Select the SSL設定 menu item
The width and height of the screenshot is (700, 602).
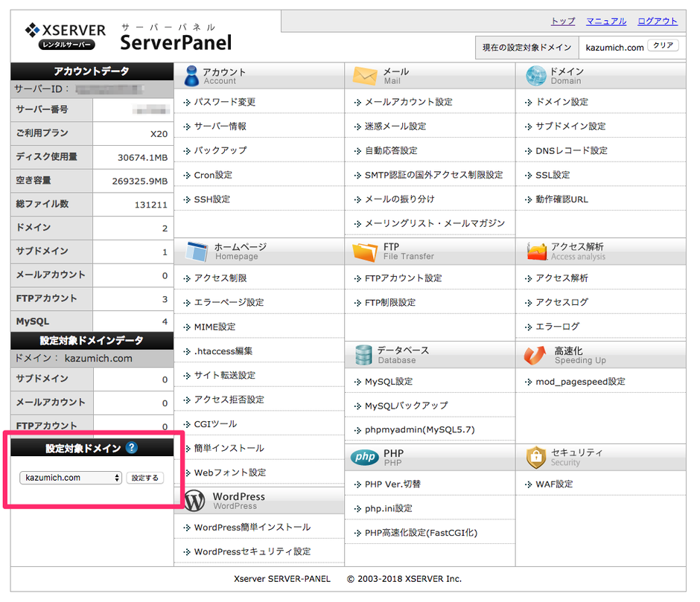553,175
